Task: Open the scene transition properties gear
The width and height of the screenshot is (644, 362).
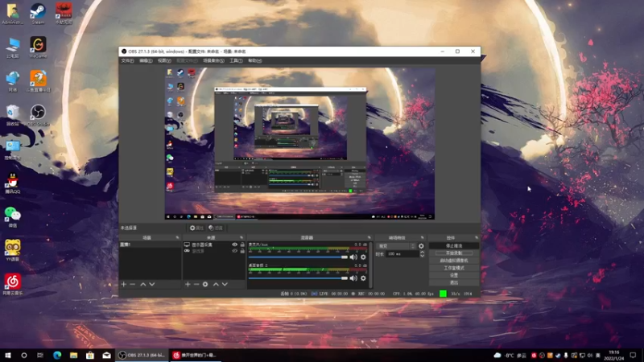Action: (x=421, y=246)
